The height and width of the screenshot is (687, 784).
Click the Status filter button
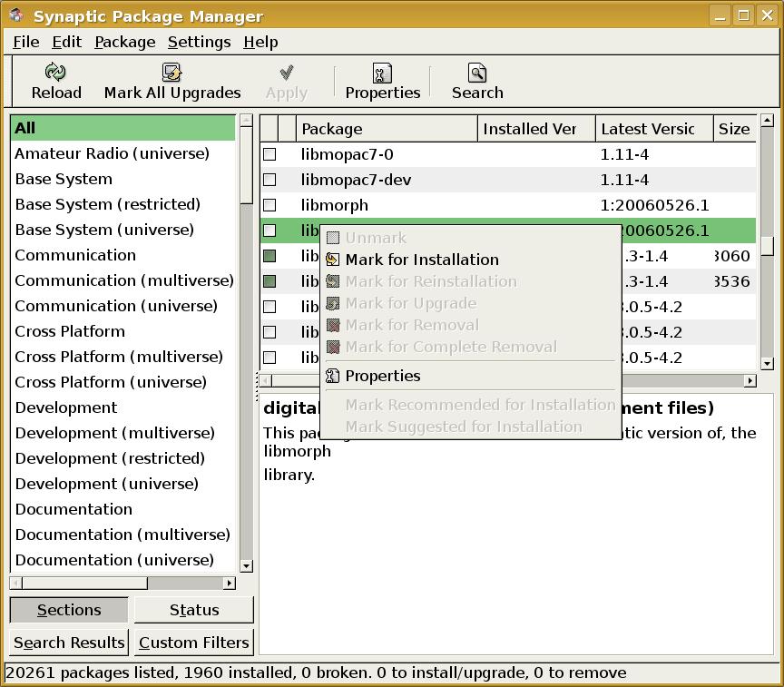click(194, 610)
